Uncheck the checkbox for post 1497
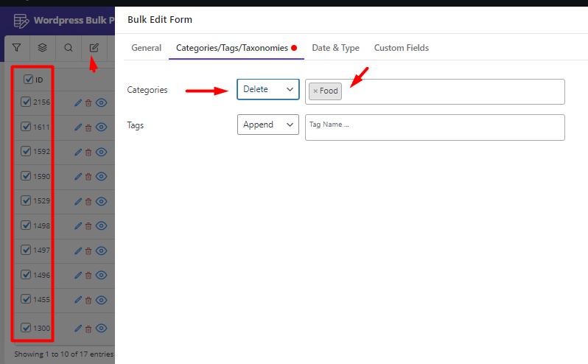Image resolution: width=588 pixels, height=364 pixels. pos(26,250)
